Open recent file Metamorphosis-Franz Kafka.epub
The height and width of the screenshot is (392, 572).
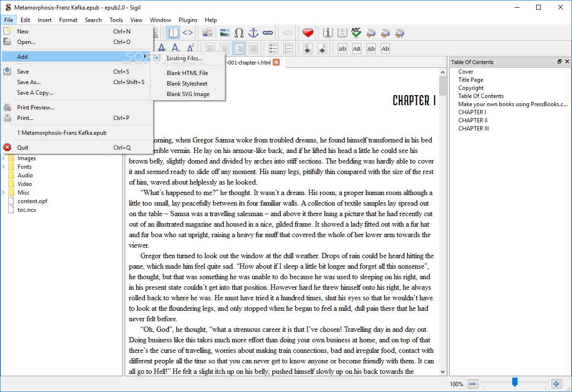76,133
